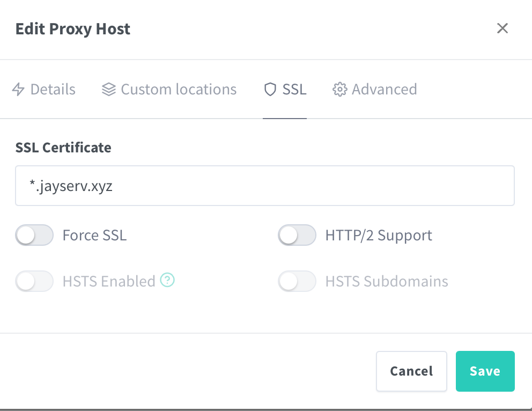Click the gear icon beside Advanced
The width and height of the screenshot is (532, 411).
pos(339,89)
